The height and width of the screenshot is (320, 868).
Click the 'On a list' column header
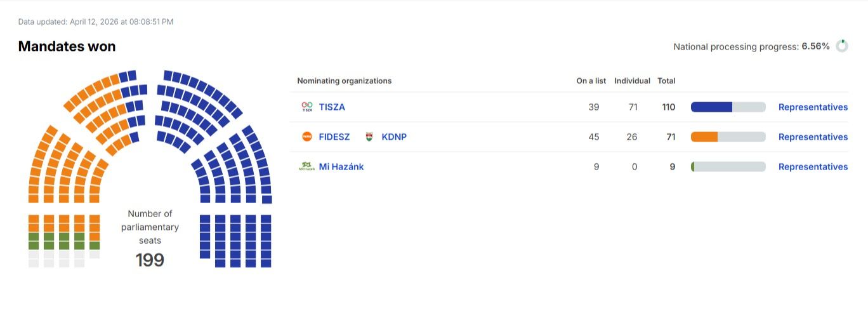(591, 81)
